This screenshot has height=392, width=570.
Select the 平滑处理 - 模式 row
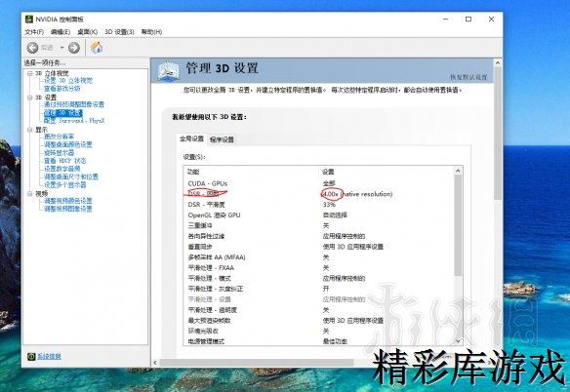tap(319, 278)
